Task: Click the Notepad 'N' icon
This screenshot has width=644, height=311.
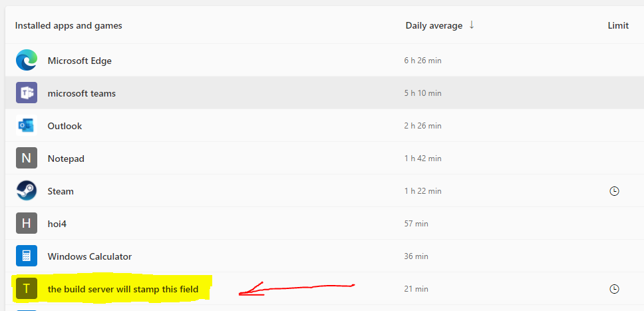Action: click(27, 158)
